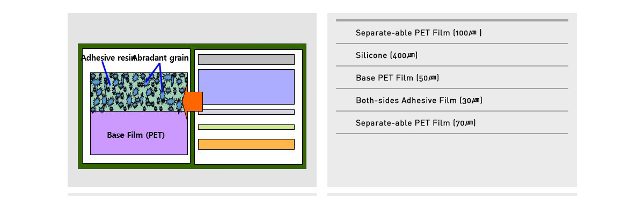
Task: Click the Base Film (PET) text label
Action: click(136, 135)
